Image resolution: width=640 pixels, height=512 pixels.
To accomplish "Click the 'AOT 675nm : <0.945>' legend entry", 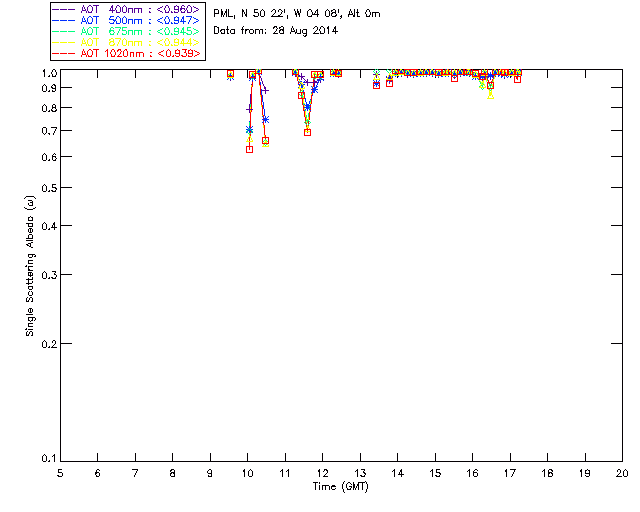I will (x=126, y=31).
